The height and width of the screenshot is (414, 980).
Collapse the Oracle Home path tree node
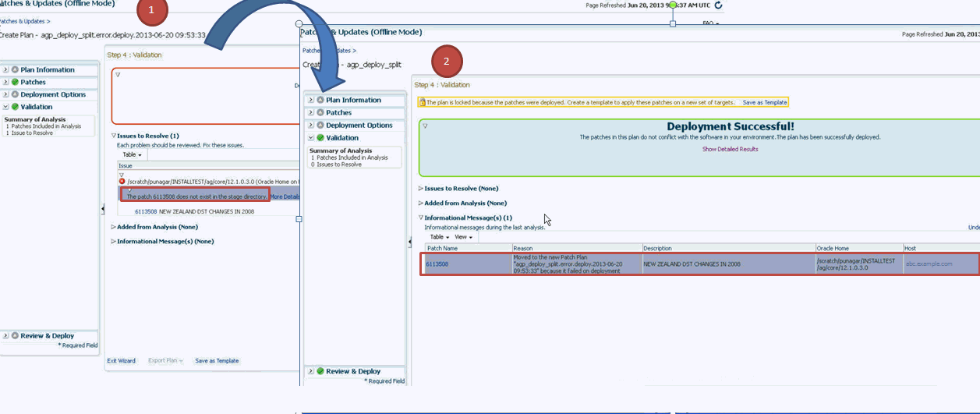tap(122, 175)
